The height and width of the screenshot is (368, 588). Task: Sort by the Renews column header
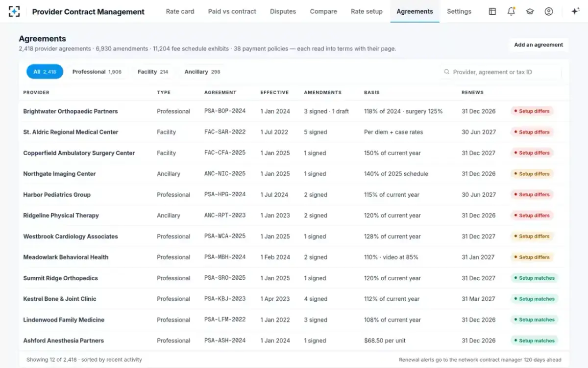pyautogui.click(x=472, y=92)
